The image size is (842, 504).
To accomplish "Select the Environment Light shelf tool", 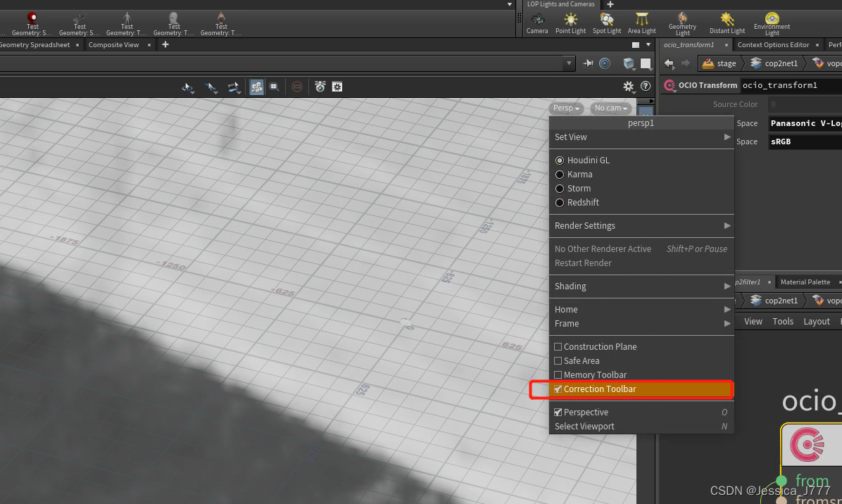I will click(772, 24).
